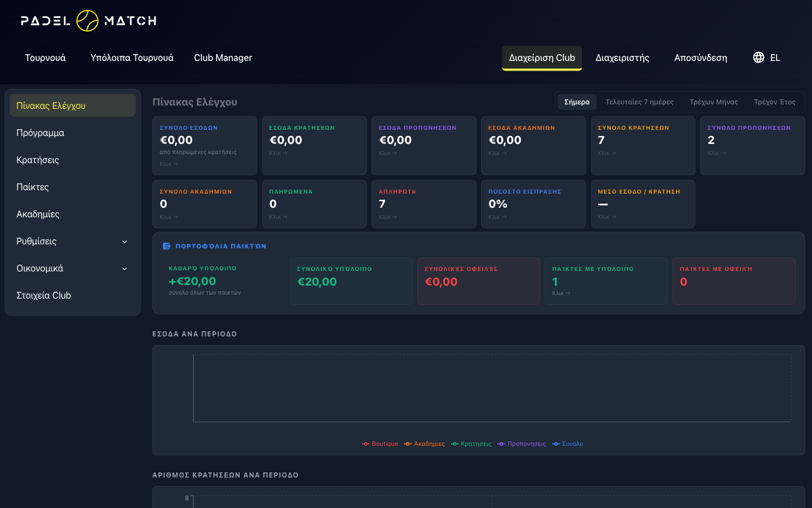The height and width of the screenshot is (508, 812).
Task: Click Κλικ link on Έσοδα Προπονήσεων card
Action: coord(388,154)
